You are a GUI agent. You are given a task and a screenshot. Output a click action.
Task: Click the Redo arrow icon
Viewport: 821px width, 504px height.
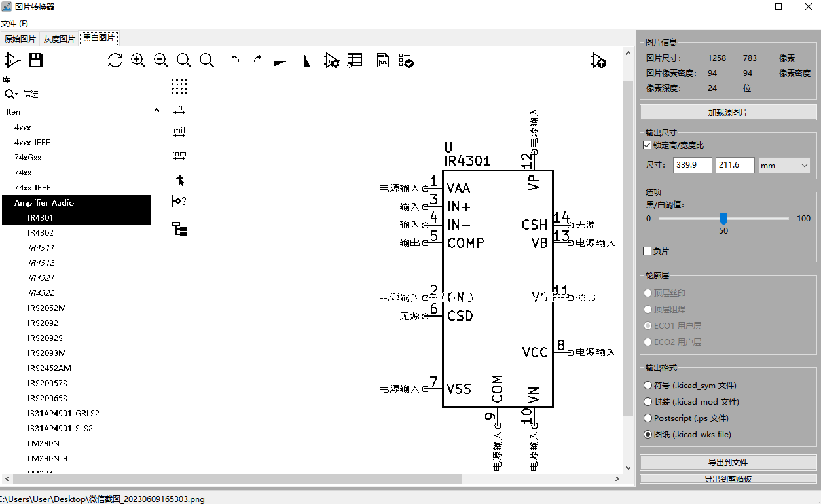(x=256, y=60)
